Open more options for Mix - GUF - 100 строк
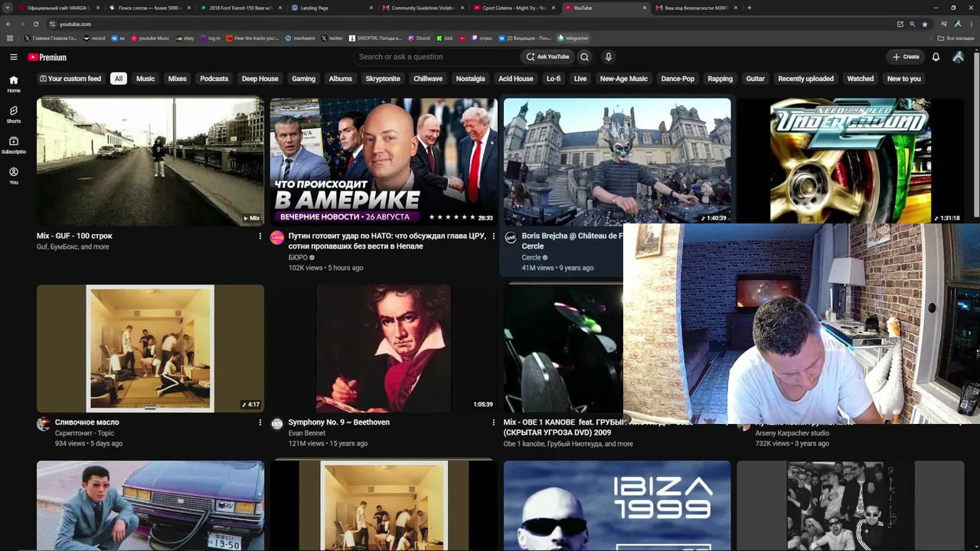 point(260,236)
